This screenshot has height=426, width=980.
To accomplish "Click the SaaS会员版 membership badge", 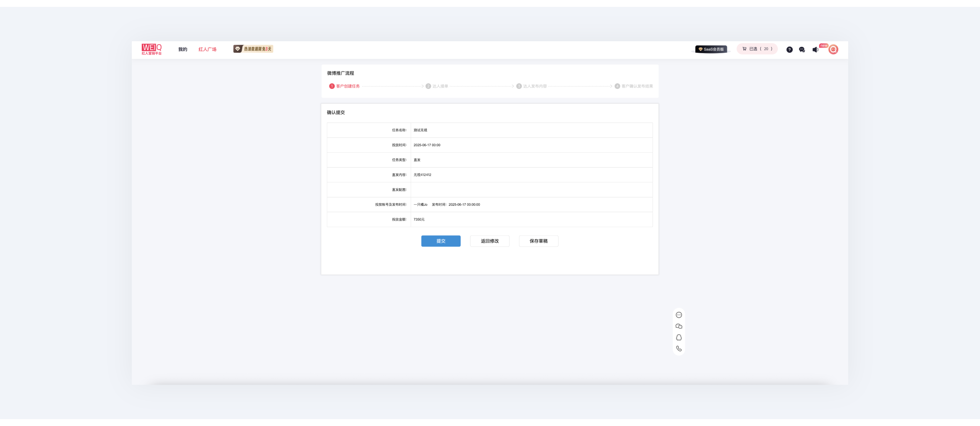I will [711, 49].
